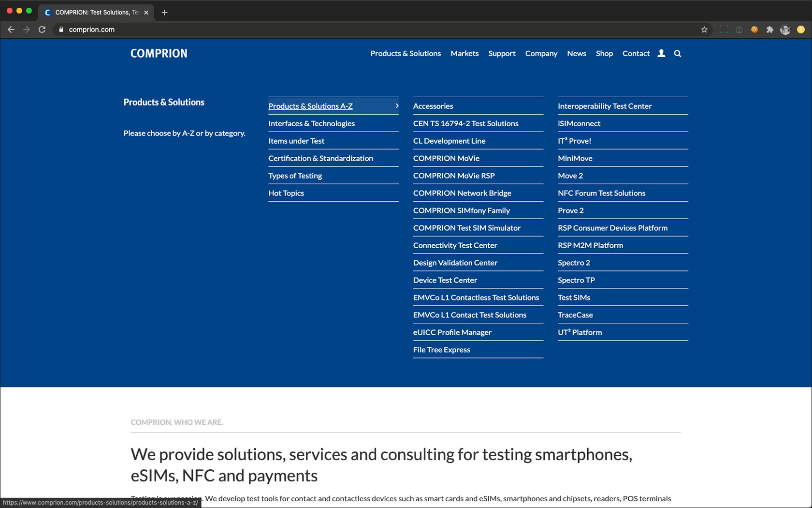Open the eUICC Profile Manager page

pyautogui.click(x=452, y=332)
